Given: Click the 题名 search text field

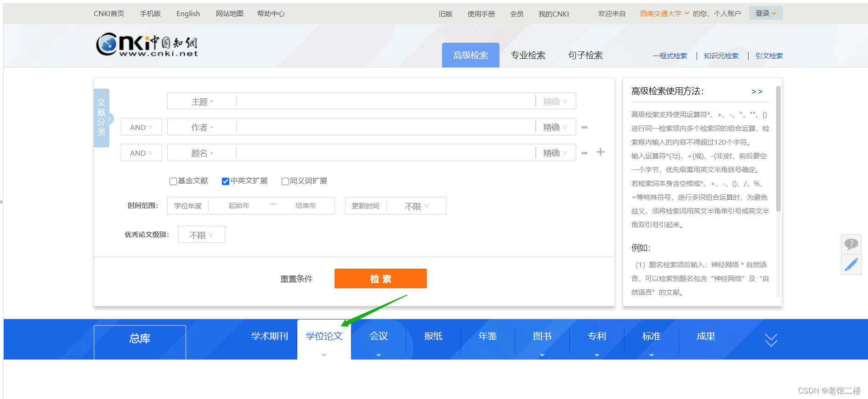Looking at the screenshot, I should pyautogui.click(x=386, y=153).
